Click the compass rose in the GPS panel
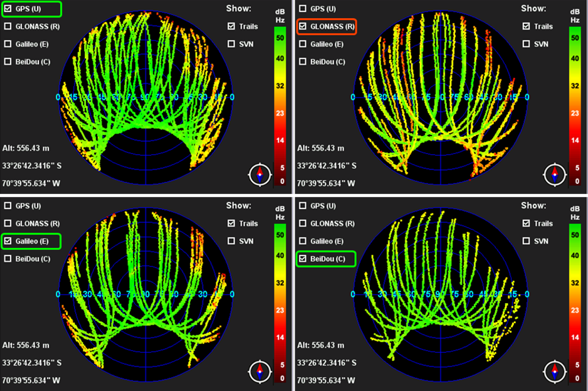588x391 pixels. pos(260,174)
